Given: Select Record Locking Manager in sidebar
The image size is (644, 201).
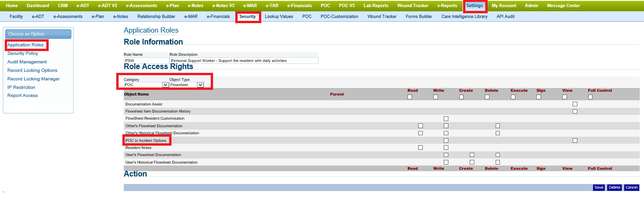Looking at the screenshot, I should (34, 79).
